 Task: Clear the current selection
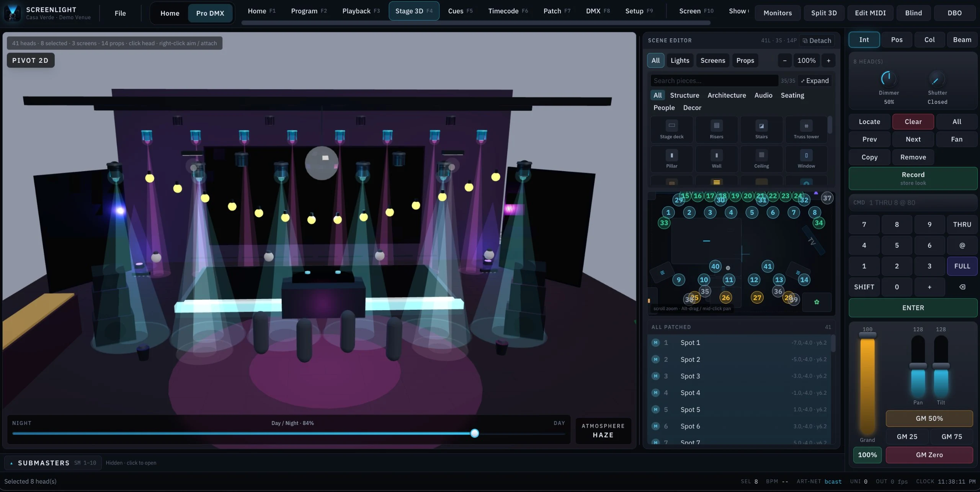(913, 122)
